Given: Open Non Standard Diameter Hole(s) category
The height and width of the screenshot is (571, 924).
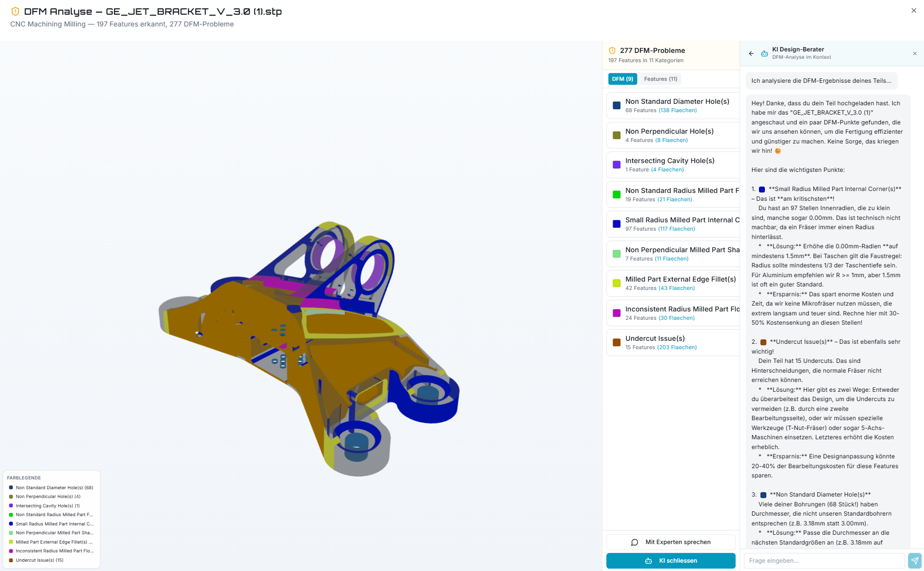Looking at the screenshot, I should [673, 105].
